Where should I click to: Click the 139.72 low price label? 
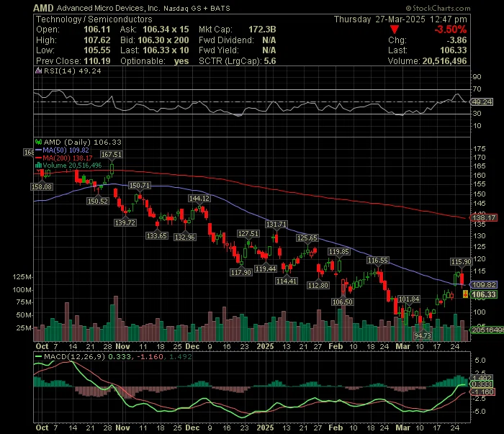pyautogui.click(x=125, y=222)
